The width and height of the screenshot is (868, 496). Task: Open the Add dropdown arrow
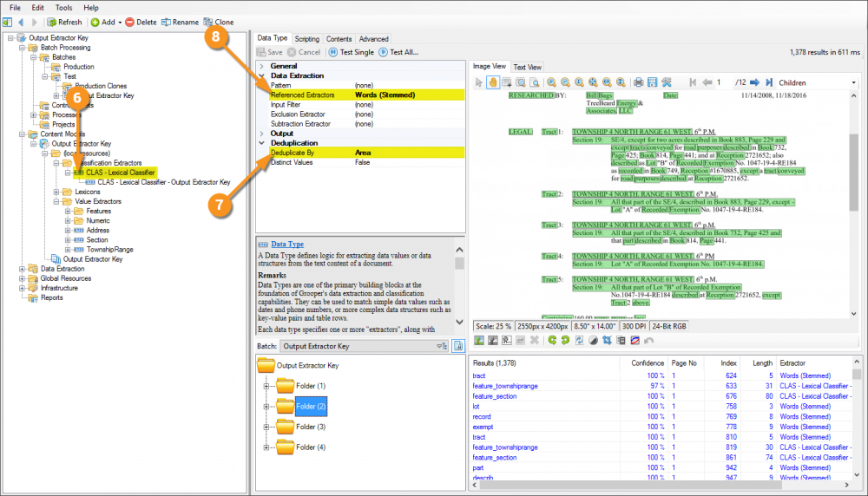click(118, 22)
